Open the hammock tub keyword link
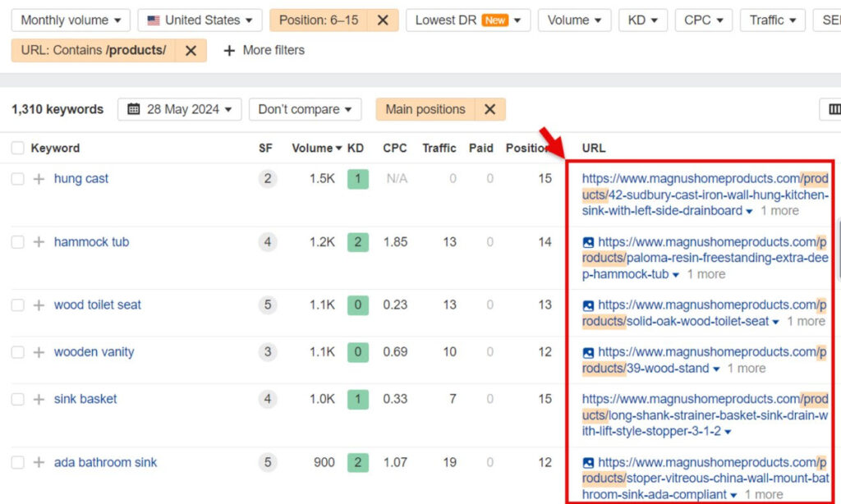Viewport: 841px width, 504px height. coord(91,242)
